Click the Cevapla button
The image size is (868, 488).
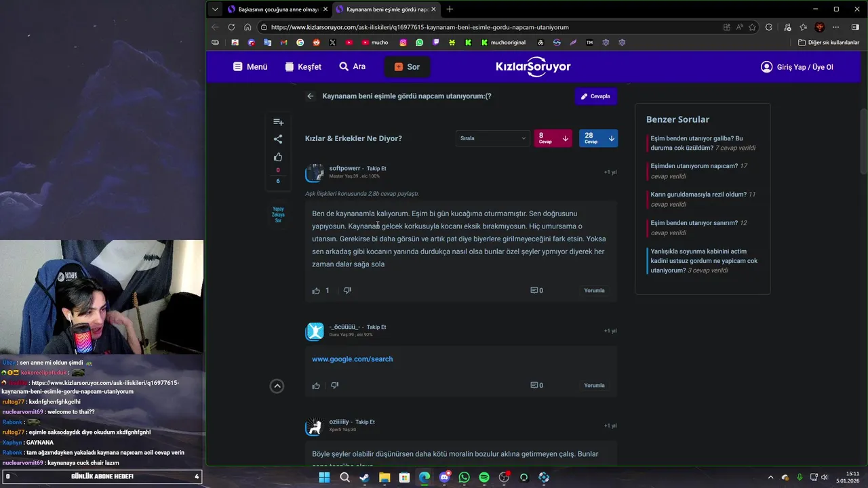click(x=596, y=96)
